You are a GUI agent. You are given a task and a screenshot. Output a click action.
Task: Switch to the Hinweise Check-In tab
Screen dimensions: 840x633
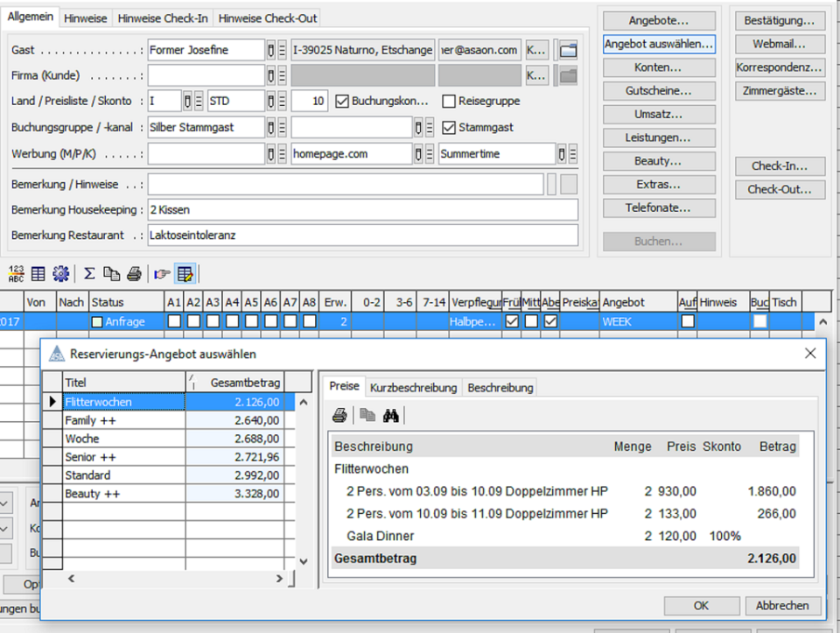(163, 18)
